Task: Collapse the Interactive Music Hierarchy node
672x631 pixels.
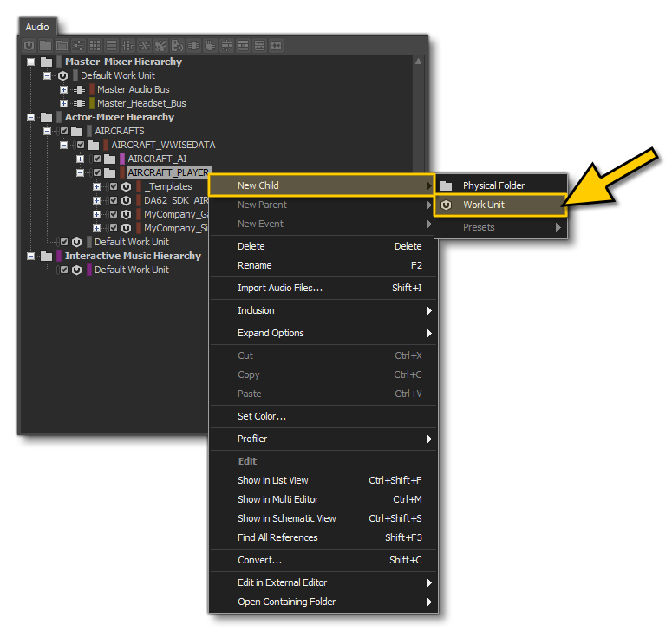Action: coord(30,257)
